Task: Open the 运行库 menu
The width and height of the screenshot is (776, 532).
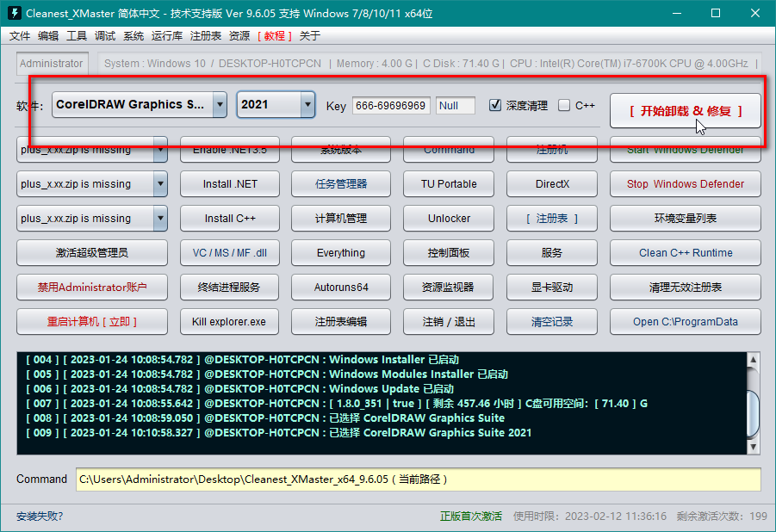Action: coord(167,35)
